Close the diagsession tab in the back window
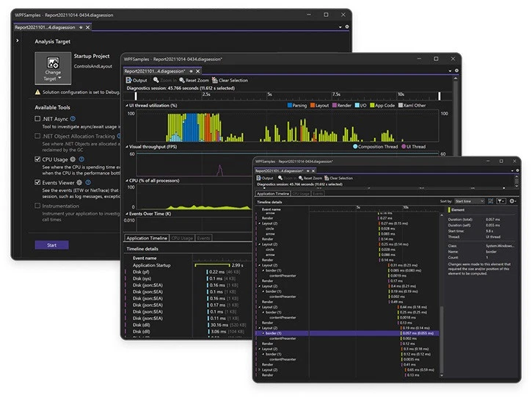 (x=88, y=27)
